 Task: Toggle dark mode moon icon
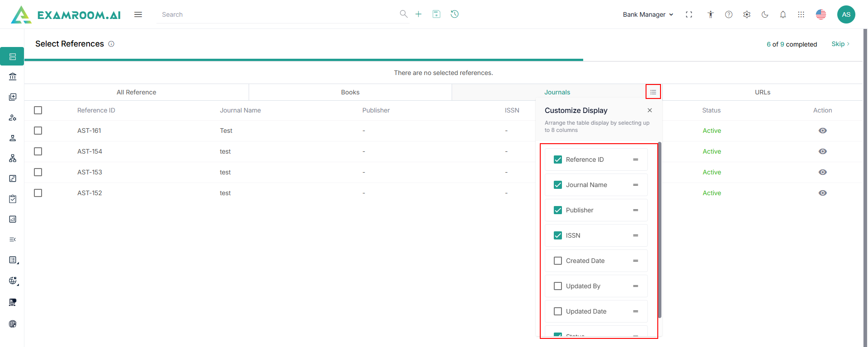click(x=764, y=14)
